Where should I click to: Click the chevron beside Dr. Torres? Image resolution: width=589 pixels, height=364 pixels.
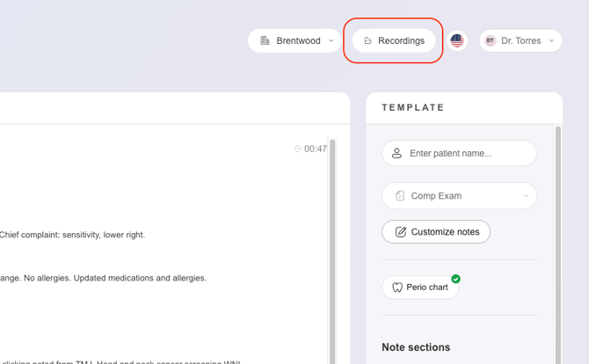[551, 40]
